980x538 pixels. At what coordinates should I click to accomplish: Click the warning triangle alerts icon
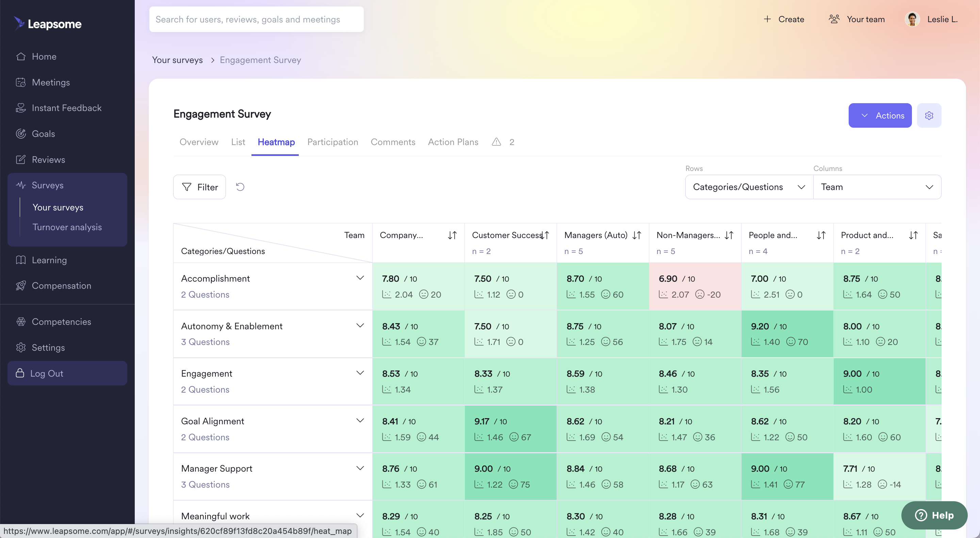click(496, 142)
